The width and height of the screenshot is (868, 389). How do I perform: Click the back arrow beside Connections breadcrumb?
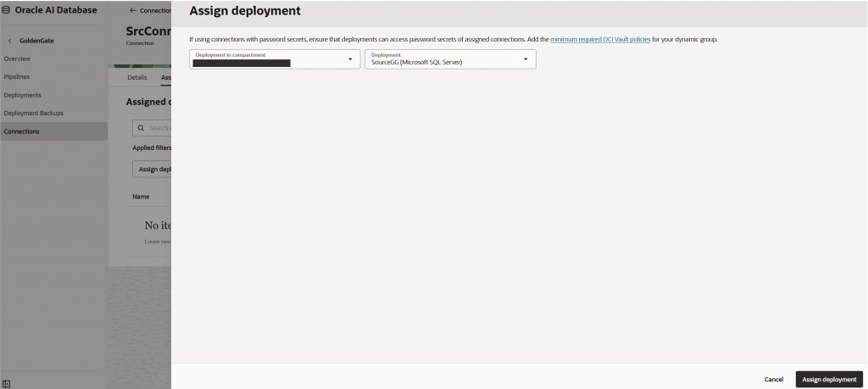click(133, 10)
